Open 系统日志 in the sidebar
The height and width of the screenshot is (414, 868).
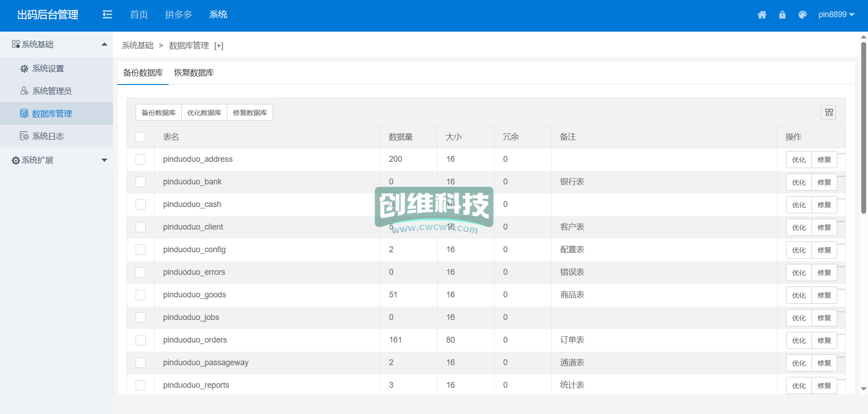(48, 136)
